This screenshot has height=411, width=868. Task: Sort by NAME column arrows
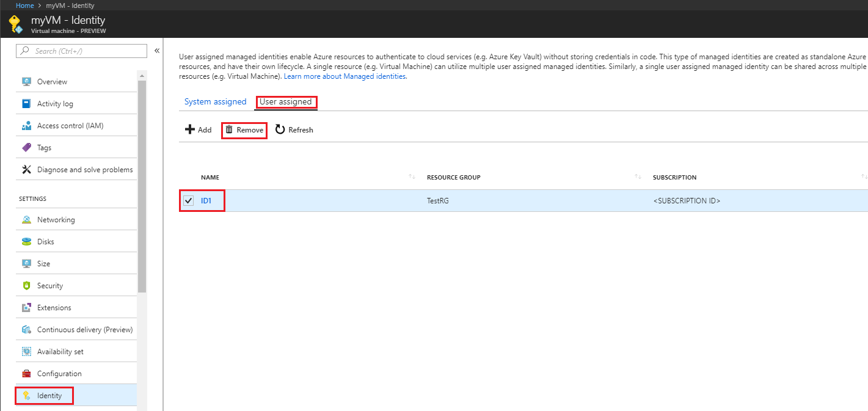pos(412,177)
